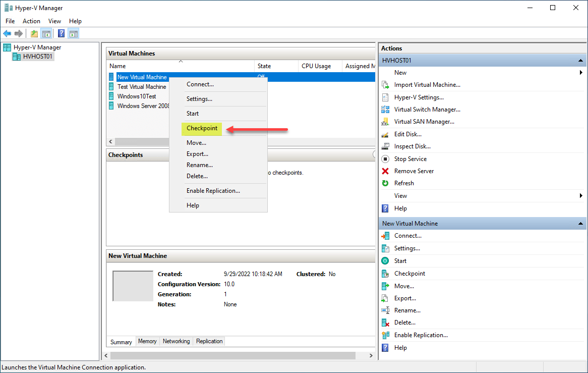Click Rename icon in Actions pane
Screen dimensions: 588x373
(385, 310)
